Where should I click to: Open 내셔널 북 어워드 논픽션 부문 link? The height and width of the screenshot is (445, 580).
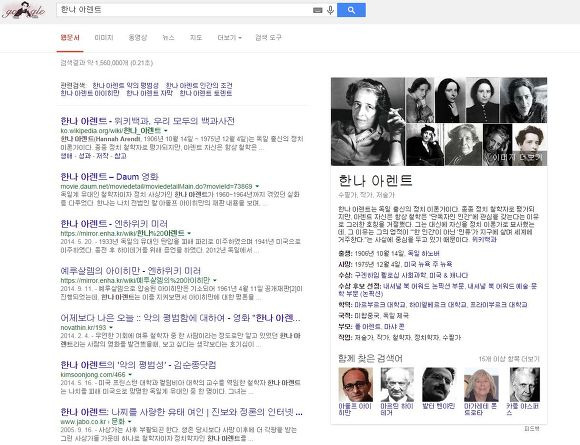click(x=423, y=286)
